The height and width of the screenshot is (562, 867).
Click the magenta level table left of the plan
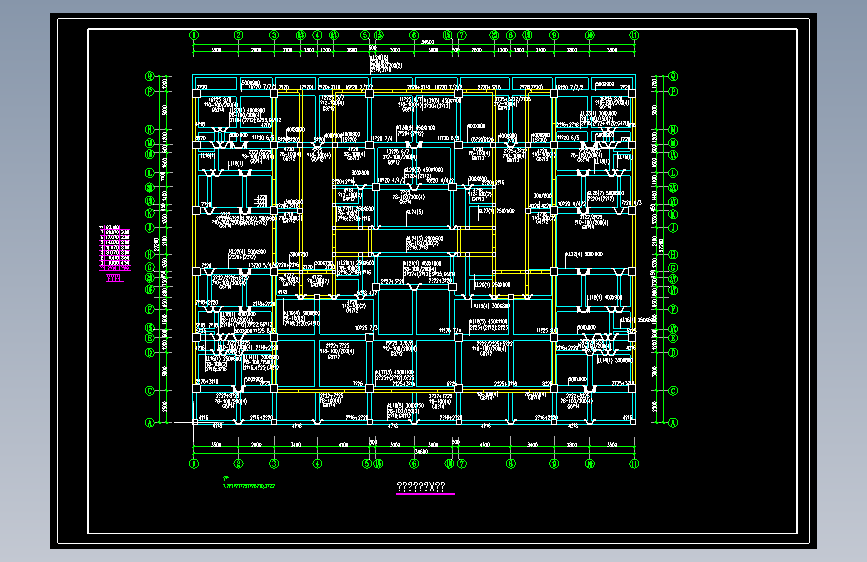[x=115, y=248]
